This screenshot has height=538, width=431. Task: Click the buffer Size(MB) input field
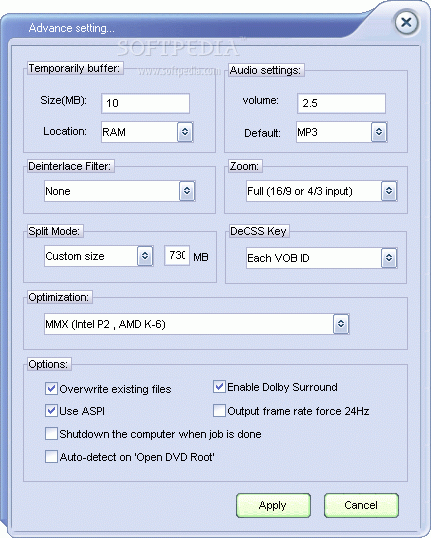point(145,103)
